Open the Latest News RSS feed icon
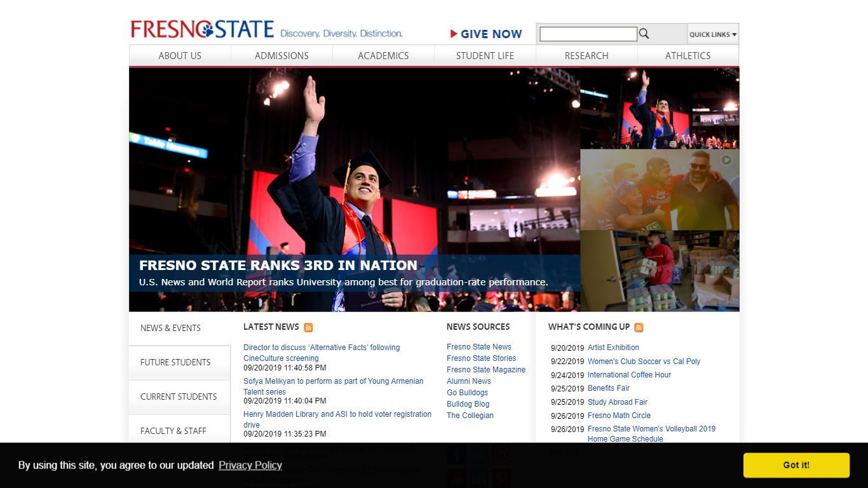Viewport: 868px width, 488px height. (x=308, y=328)
